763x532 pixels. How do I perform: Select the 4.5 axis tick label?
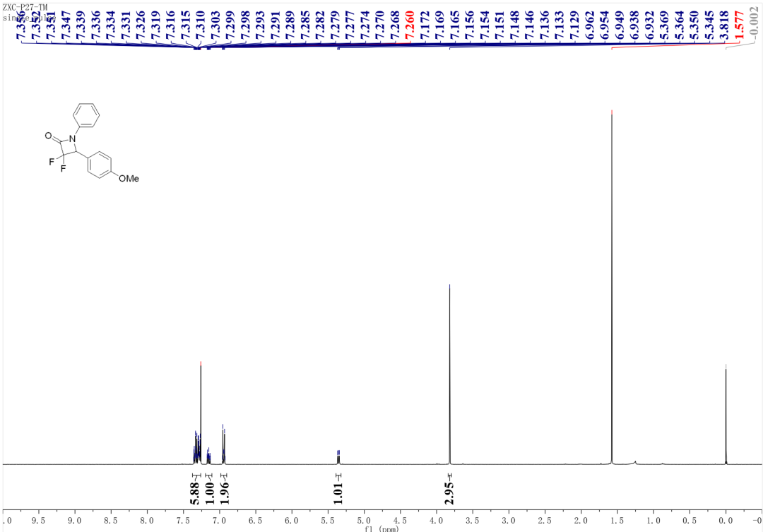pos(400,520)
